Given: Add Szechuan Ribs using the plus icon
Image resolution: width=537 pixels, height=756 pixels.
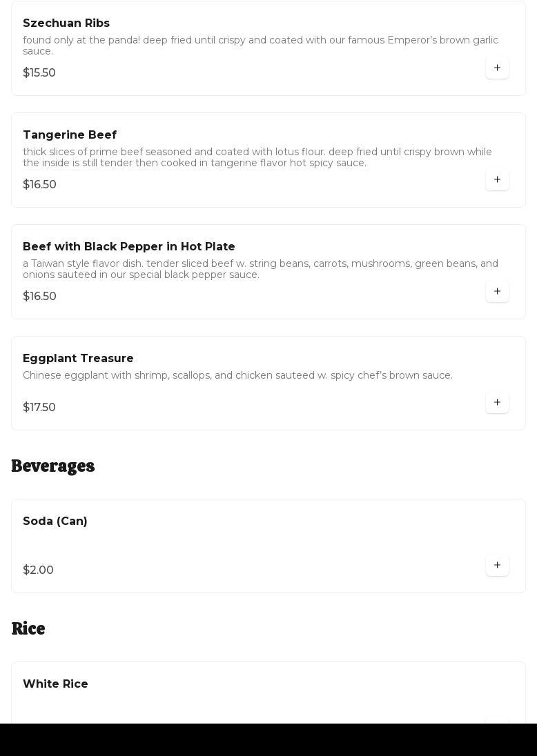Looking at the screenshot, I should point(497,68).
